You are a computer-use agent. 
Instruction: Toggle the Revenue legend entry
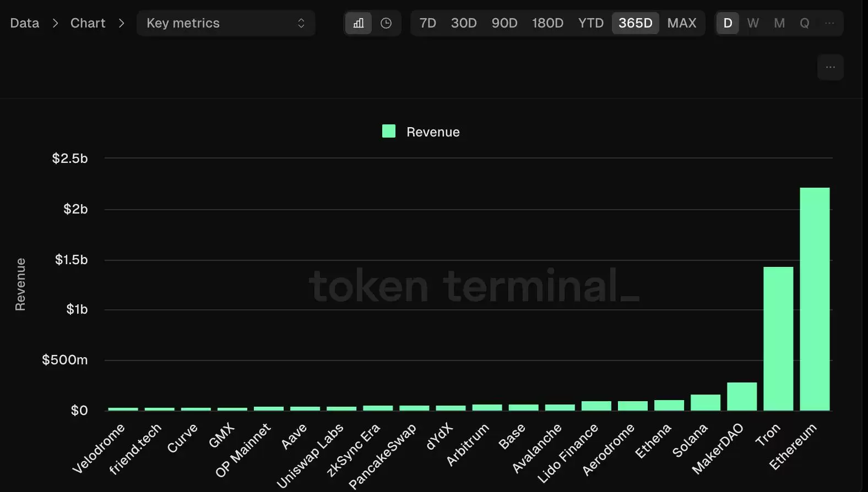coord(421,132)
